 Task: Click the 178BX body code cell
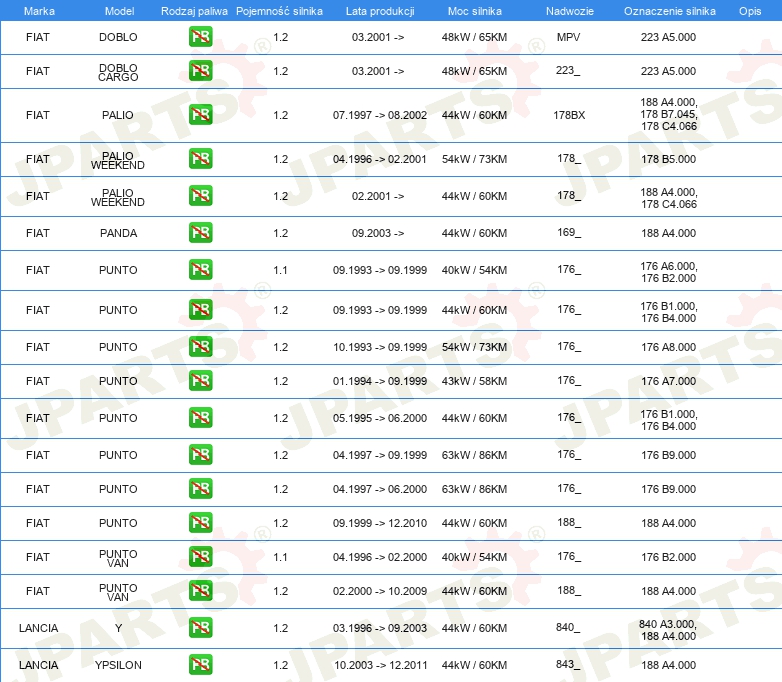point(569,115)
